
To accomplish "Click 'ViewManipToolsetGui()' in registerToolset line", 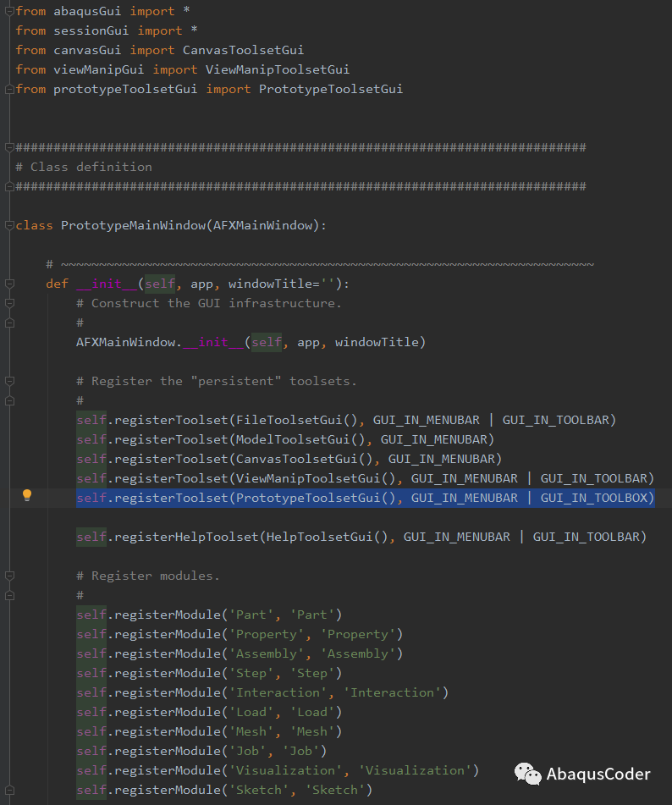I will coord(316,479).
